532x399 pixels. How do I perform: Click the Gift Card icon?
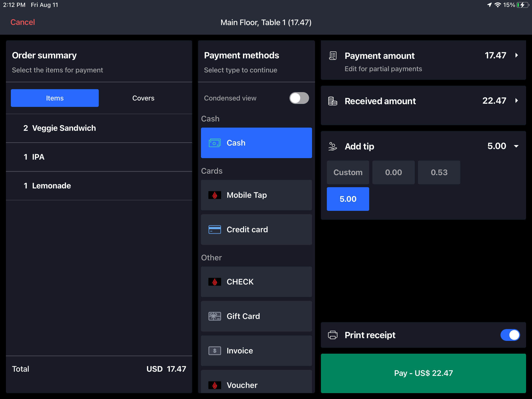click(x=215, y=316)
